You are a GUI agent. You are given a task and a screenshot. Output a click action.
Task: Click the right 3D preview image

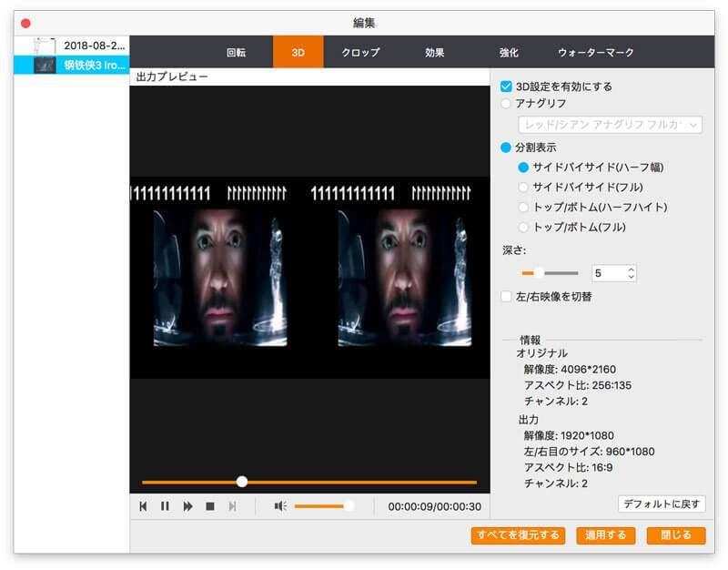click(x=404, y=278)
